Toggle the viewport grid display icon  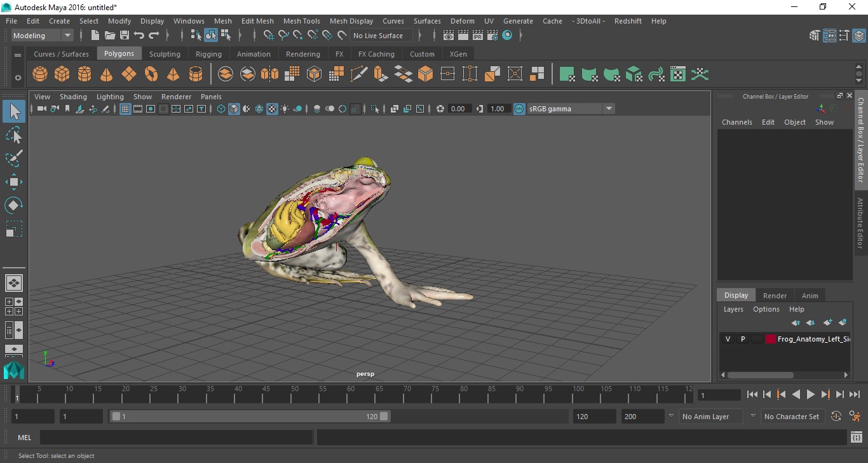(125, 109)
